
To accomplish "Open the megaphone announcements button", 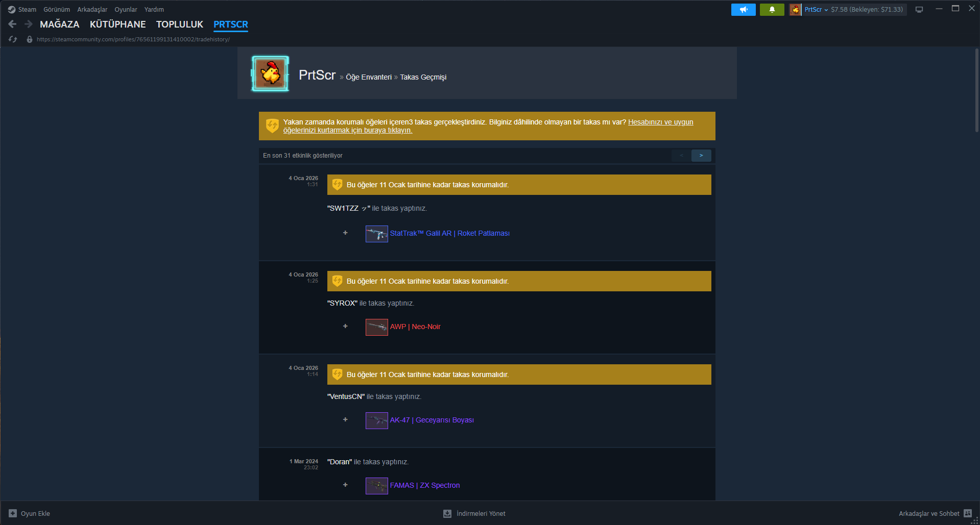I will click(744, 10).
